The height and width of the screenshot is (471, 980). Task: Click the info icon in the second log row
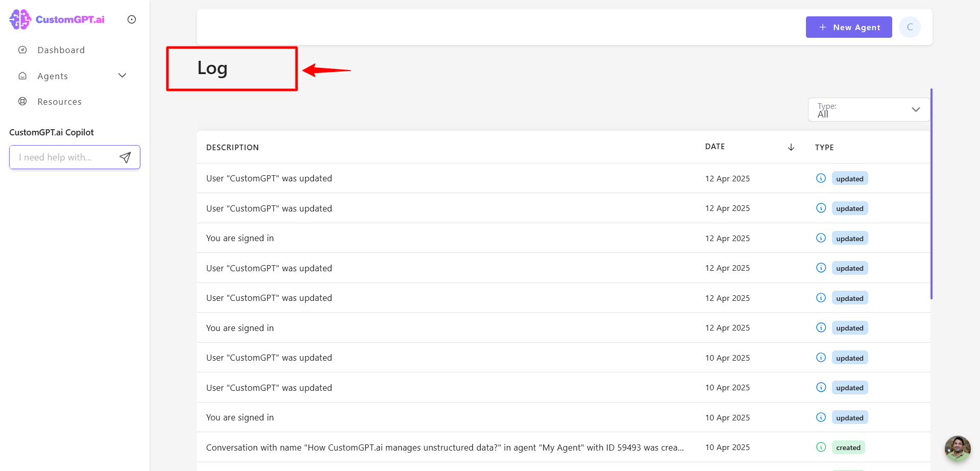(x=821, y=208)
